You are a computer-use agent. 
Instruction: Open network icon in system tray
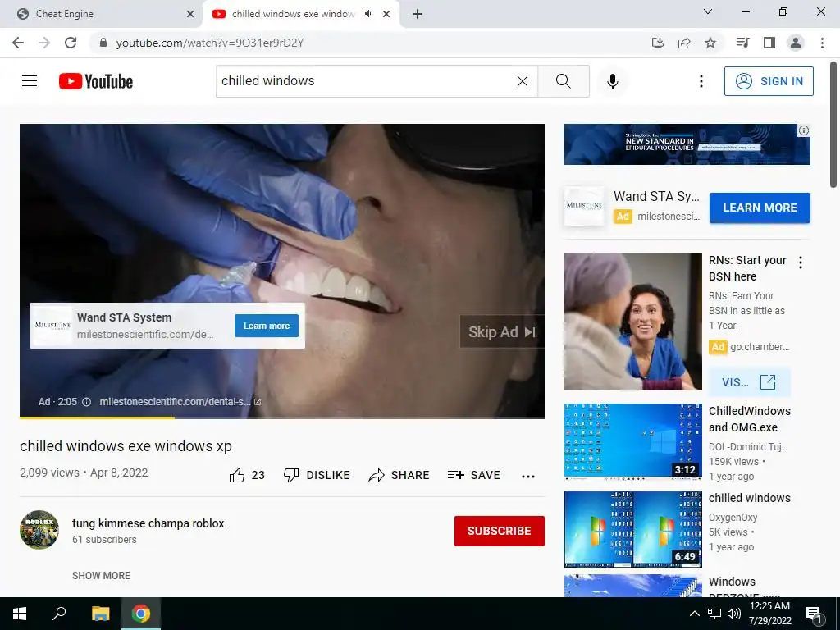pos(714,614)
